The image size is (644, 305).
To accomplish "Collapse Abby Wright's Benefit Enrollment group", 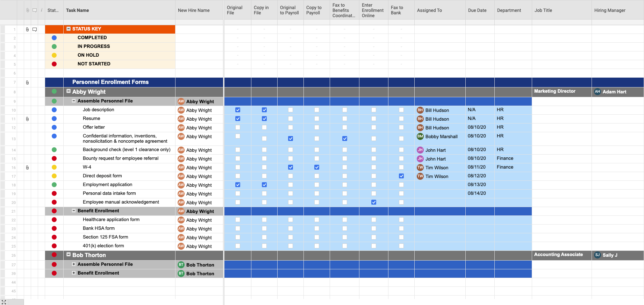I will tap(74, 211).
